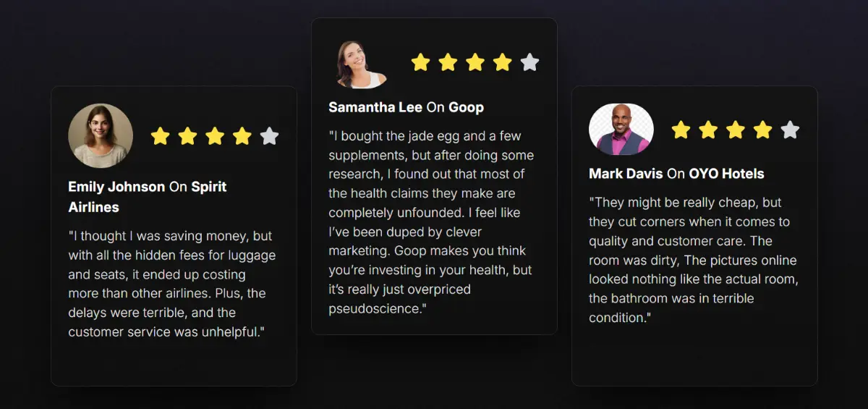Click the gray fifth star on Emily Johnson's review
This screenshot has width=868, height=409.
click(269, 136)
